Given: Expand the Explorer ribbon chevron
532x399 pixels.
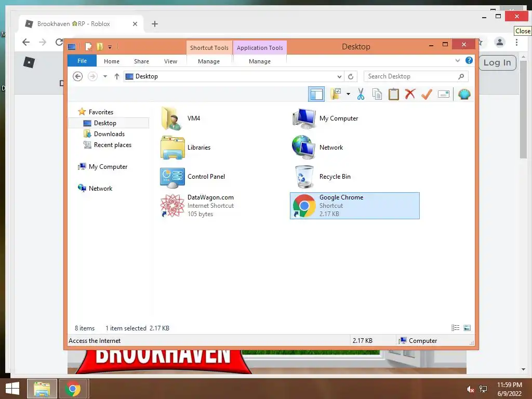Looking at the screenshot, I should coord(457,61).
